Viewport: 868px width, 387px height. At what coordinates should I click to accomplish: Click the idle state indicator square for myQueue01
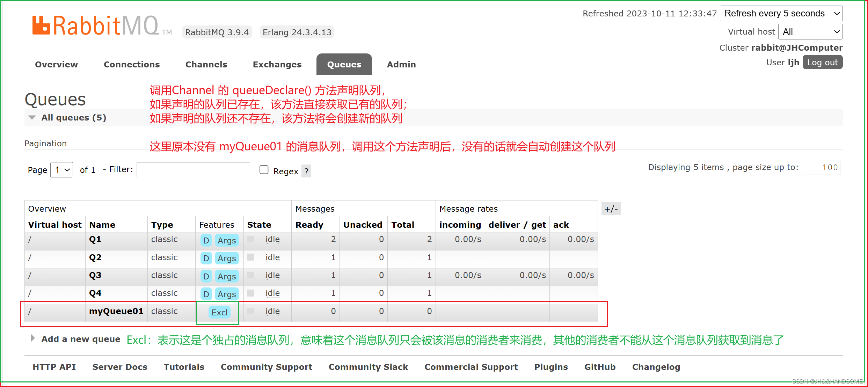coord(250,311)
